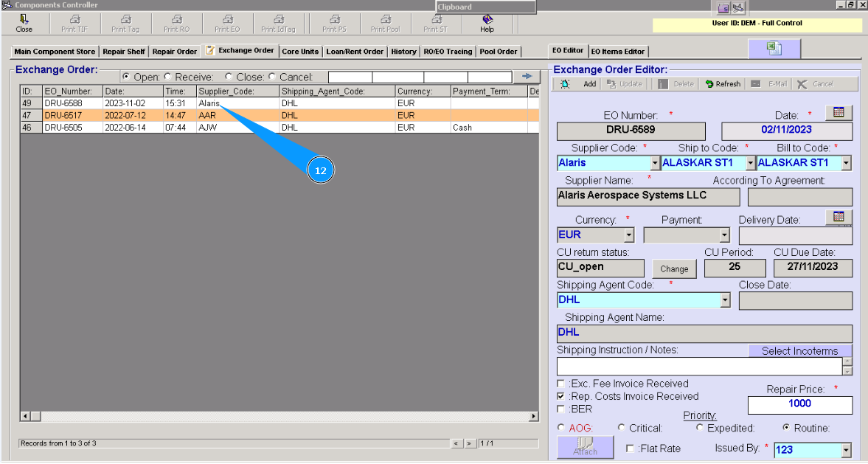Click the table's right scroll arrow
868x464 pixels.
(534, 416)
